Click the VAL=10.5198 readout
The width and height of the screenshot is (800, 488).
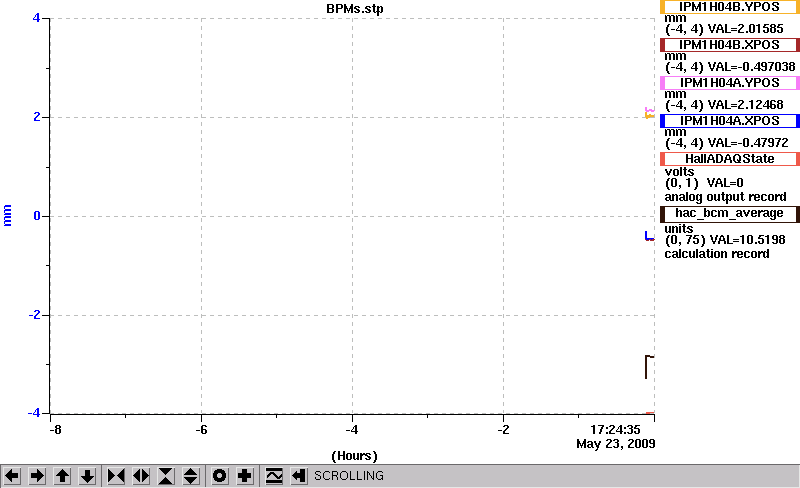[747, 240]
